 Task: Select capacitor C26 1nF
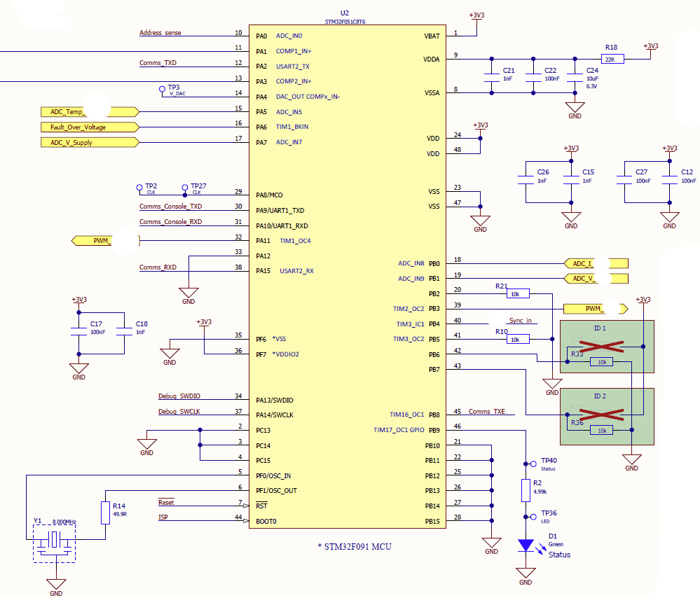[x=526, y=180]
